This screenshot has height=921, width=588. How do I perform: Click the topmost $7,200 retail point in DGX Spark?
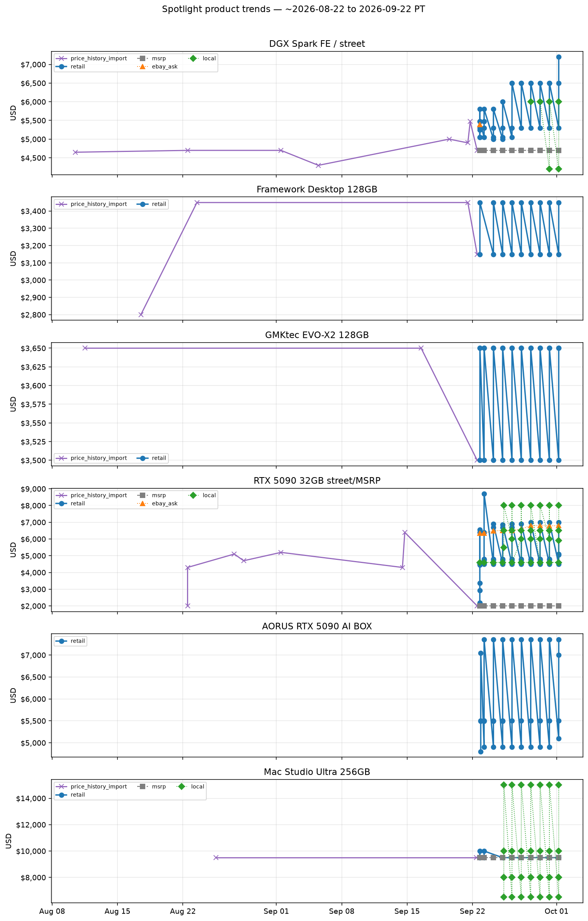559,57
